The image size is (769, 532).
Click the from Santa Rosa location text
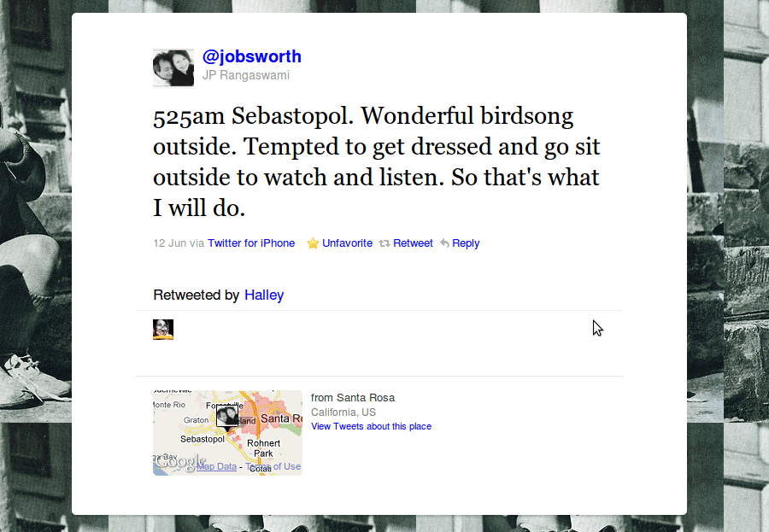pos(353,398)
